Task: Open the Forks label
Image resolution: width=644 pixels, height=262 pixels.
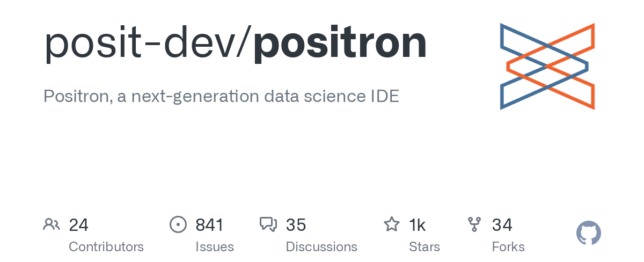Action: pyautogui.click(x=508, y=247)
